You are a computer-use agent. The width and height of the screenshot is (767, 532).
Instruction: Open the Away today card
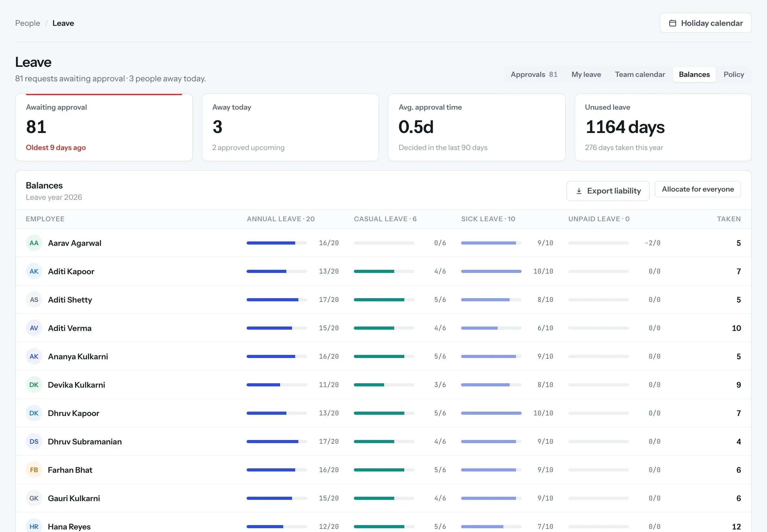click(x=290, y=127)
